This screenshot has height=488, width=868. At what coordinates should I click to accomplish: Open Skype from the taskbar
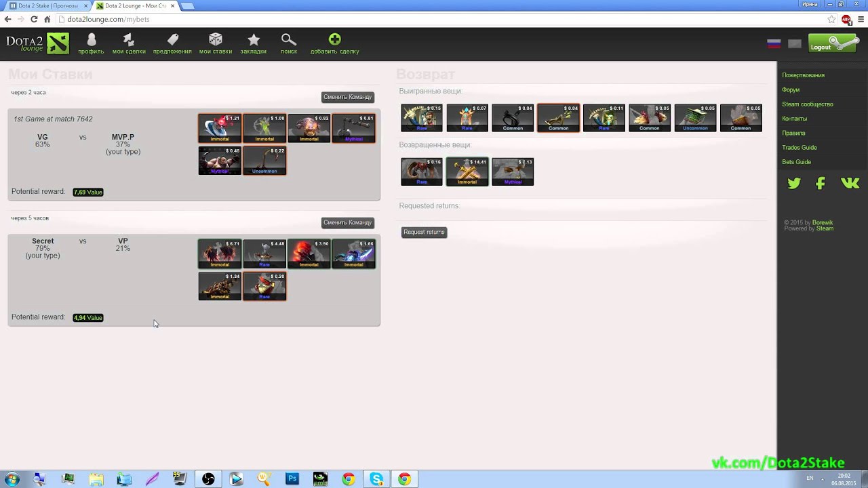376,479
